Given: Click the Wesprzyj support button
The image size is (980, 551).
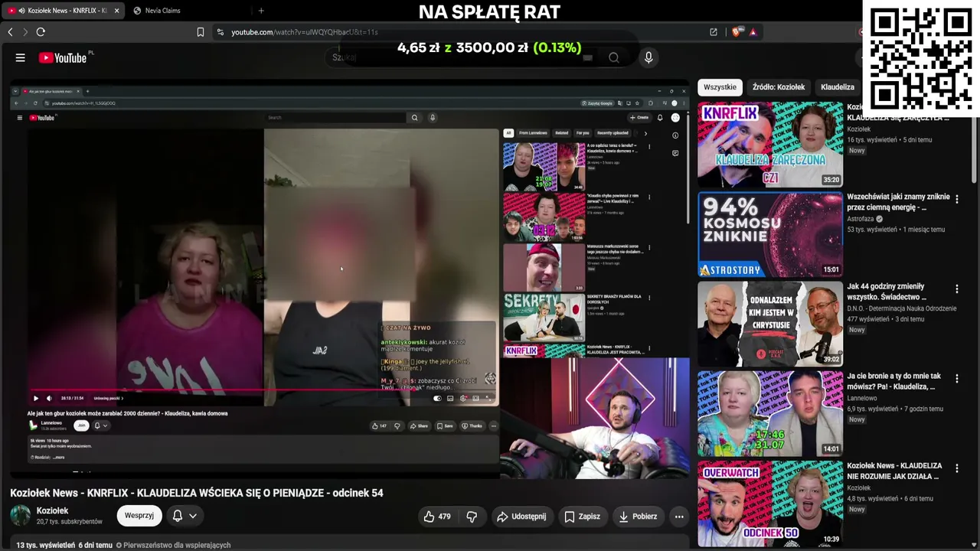Looking at the screenshot, I should (x=139, y=516).
